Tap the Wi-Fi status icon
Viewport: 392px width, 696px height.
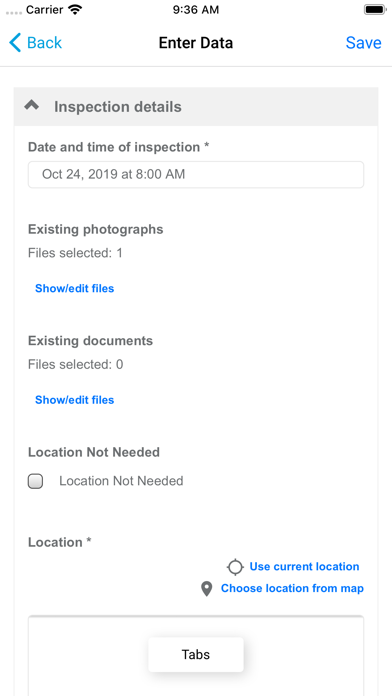coord(76,9)
